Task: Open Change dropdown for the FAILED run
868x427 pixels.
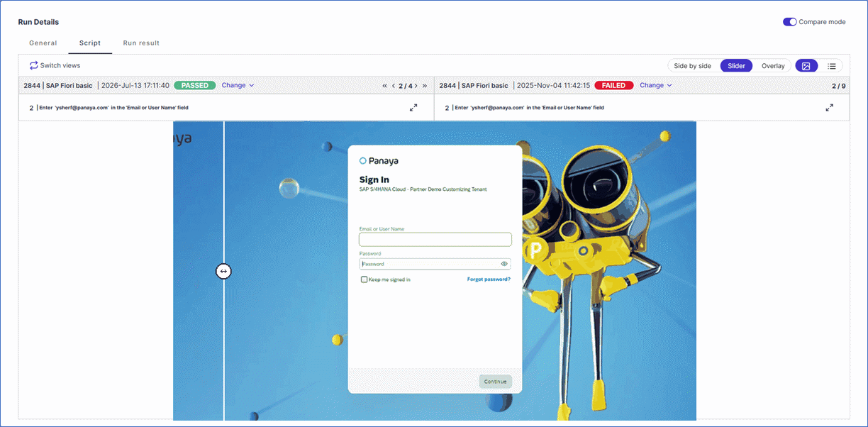Action: pyautogui.click(x=655, y=85)
